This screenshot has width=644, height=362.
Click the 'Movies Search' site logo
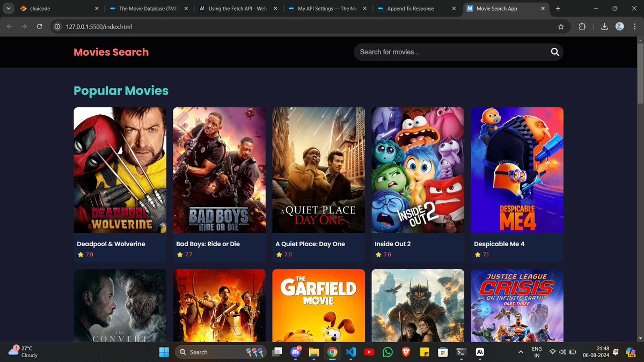(111, 52)
